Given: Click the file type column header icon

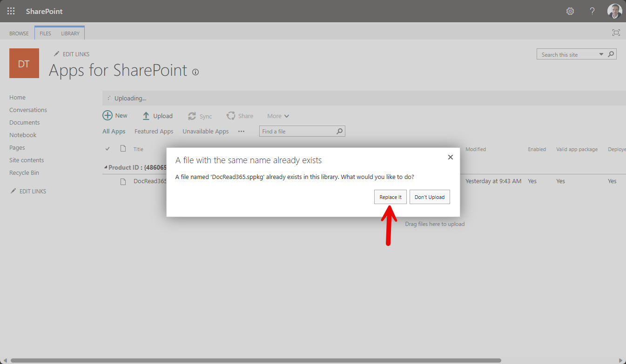Looking at the screenshot, I should [123, 149].
